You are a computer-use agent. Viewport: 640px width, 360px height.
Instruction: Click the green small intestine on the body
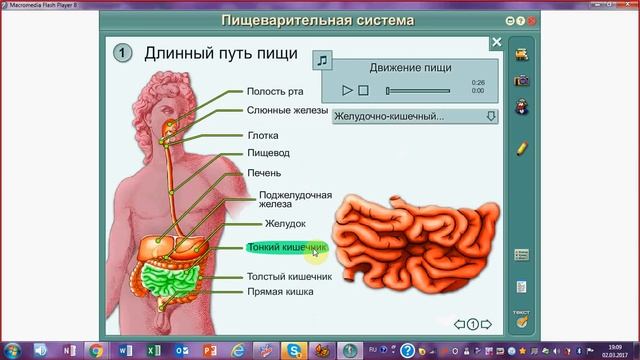(x=169, y=281)
